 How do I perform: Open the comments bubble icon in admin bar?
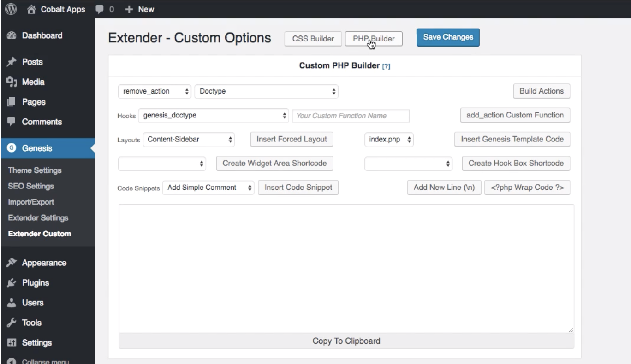pos(99,9)
